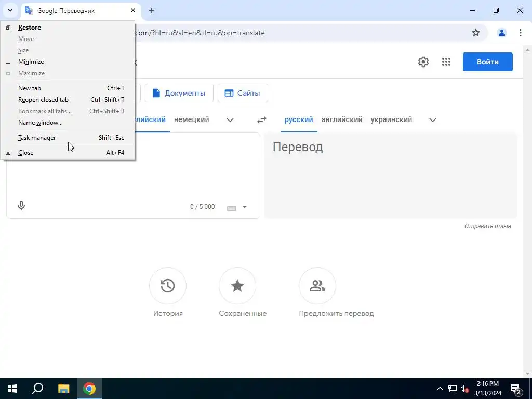
Task: Open the network tray icon
Action: click(x=453, y=389)
